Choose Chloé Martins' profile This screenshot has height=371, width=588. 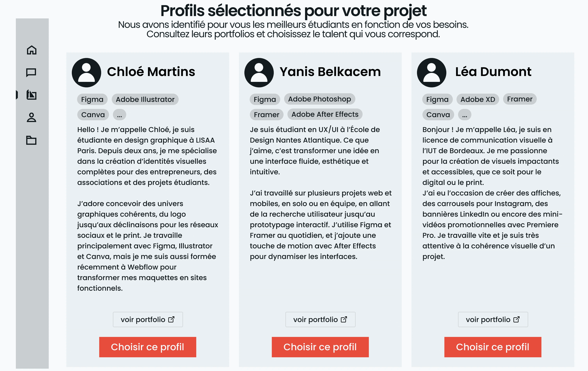click(x=148, y=347)
